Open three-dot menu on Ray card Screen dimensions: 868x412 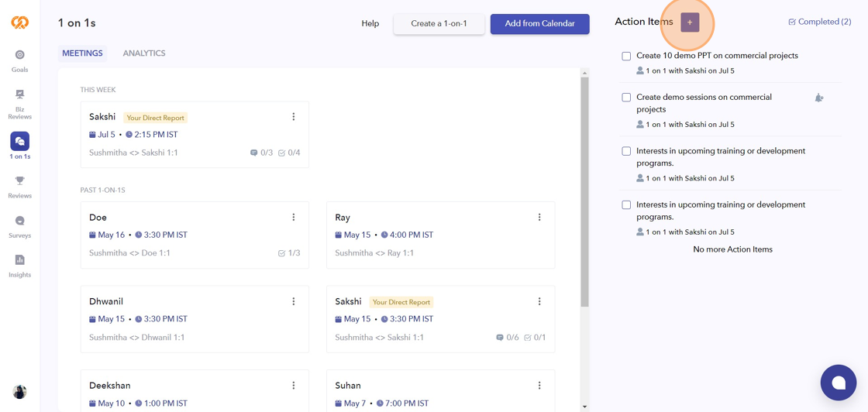tap(539, 218)
